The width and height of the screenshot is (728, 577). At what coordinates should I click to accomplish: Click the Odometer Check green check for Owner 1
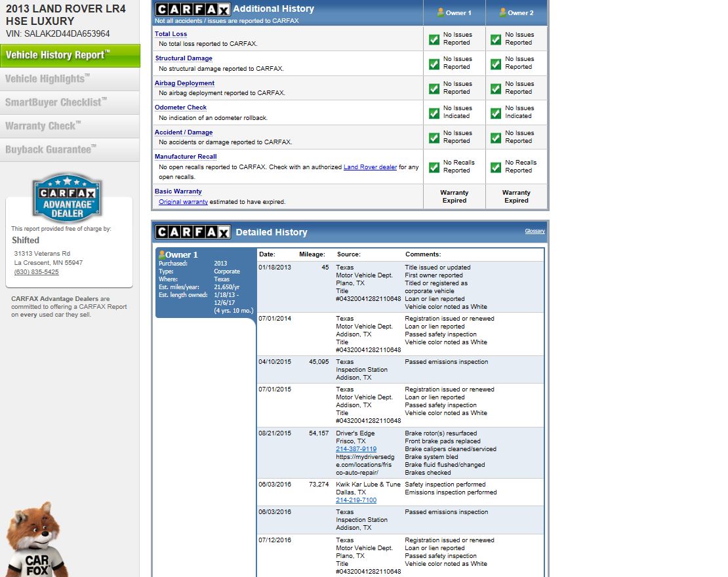434,113
